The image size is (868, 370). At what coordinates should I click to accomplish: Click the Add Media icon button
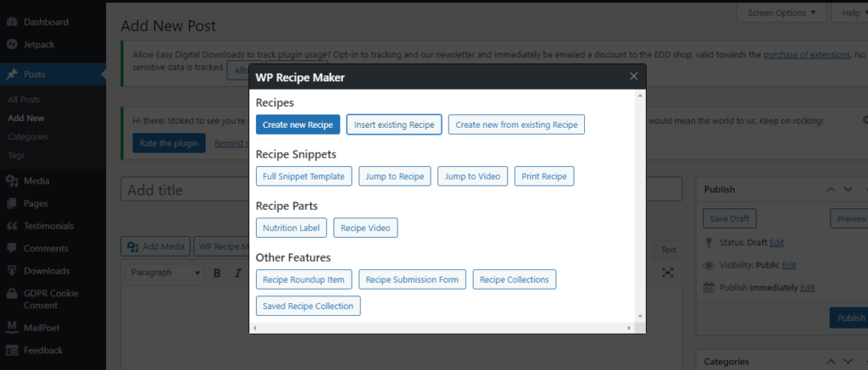pos(156,246)
